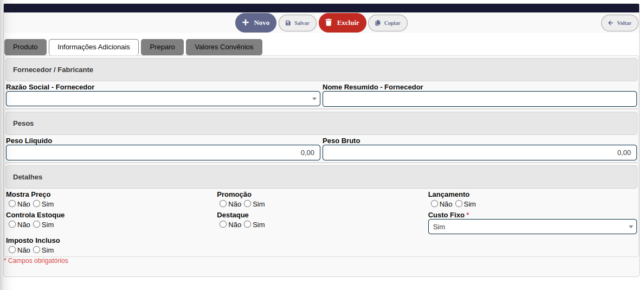Image resolution: width=644 pixels, height=290 pixels.
Task: Switch to the Produto tab
Action: coord(25,47)
